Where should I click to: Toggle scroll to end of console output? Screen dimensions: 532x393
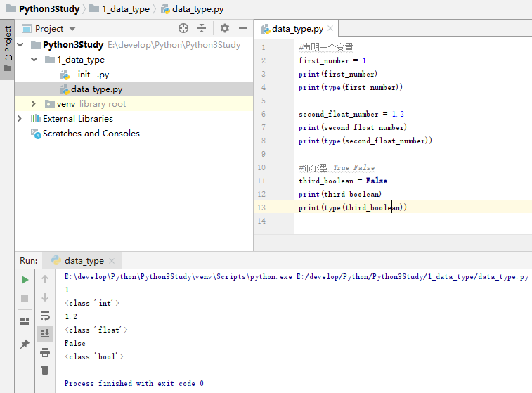(45, 333)
